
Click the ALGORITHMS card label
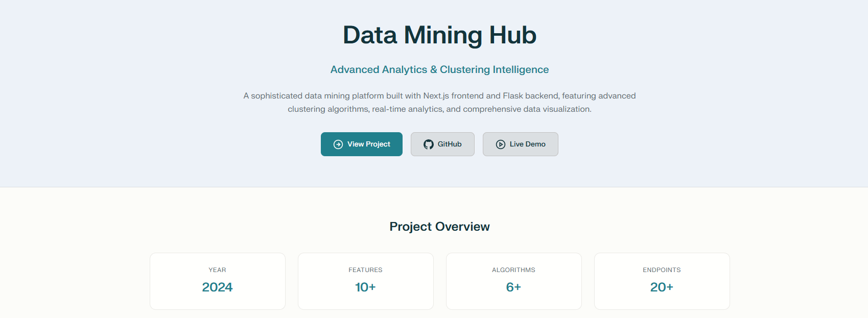[x=513, y=270]
